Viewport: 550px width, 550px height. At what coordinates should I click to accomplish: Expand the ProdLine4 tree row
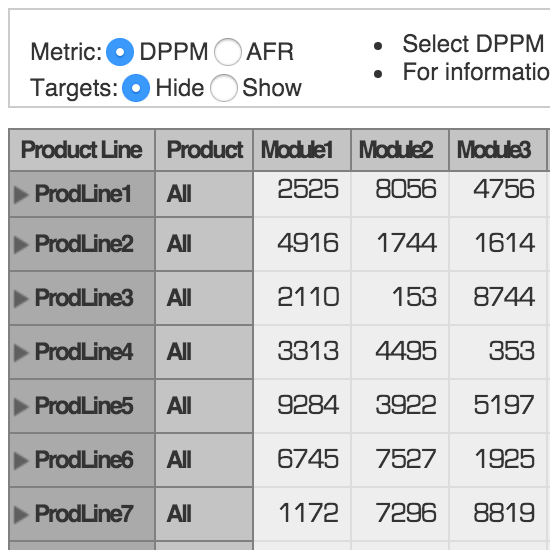[21, 353]
